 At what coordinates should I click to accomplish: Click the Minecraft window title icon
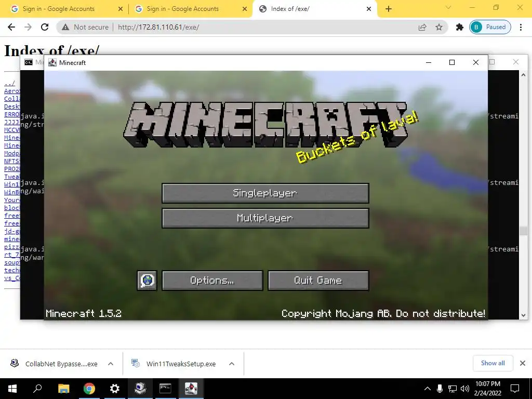click(52, 62)
